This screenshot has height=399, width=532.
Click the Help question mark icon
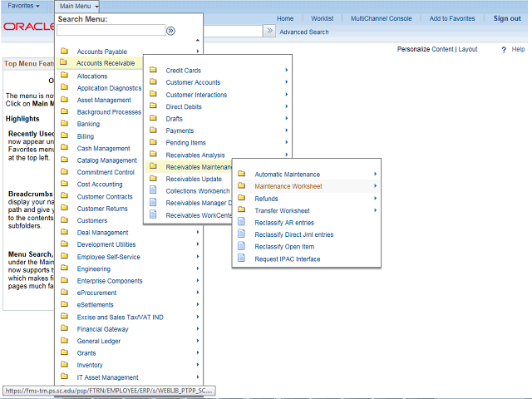point(504,50)
